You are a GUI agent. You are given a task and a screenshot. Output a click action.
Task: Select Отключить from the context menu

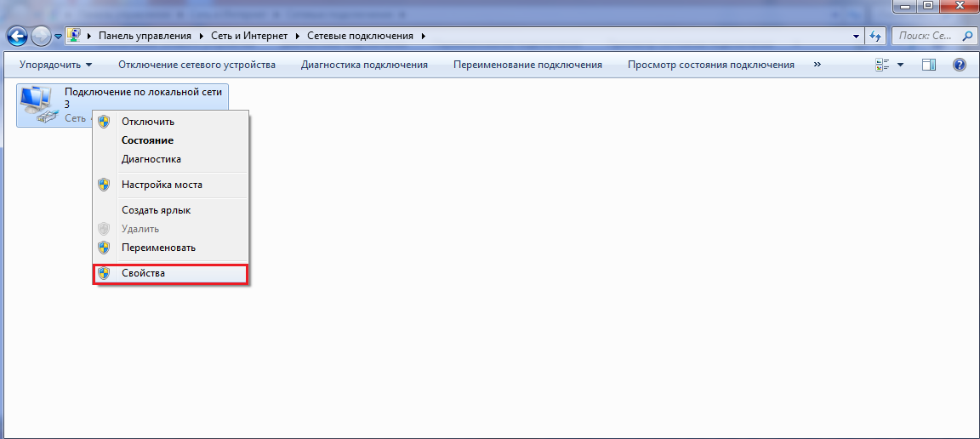pos(147,122)
